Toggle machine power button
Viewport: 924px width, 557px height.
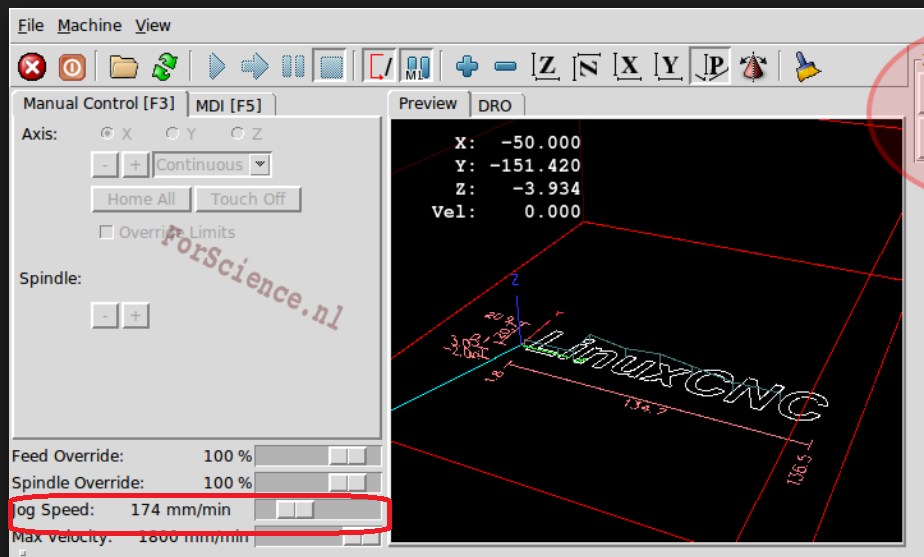point(72,67)
